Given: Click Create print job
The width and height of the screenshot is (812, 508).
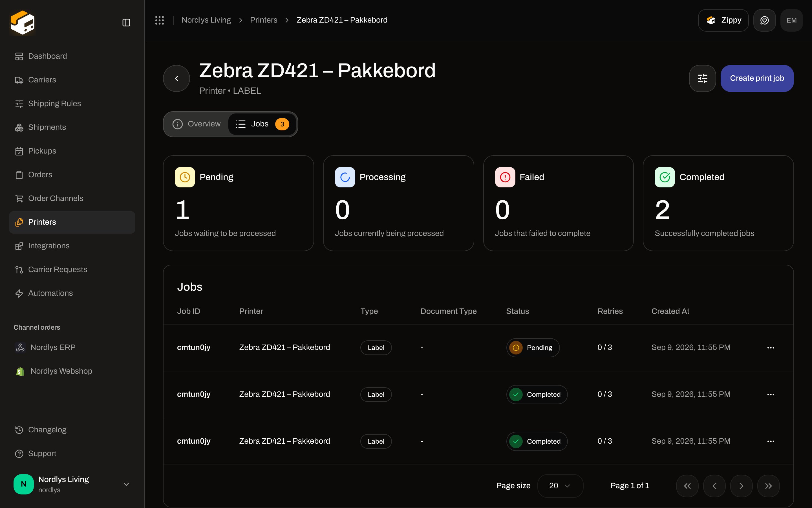Looking at the screenshot, I should point(757,78).
